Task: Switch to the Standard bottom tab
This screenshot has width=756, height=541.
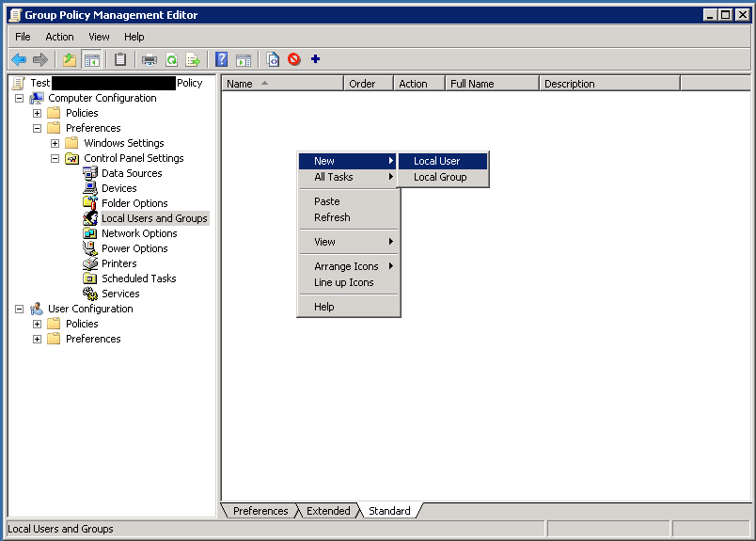Action: 389,511
